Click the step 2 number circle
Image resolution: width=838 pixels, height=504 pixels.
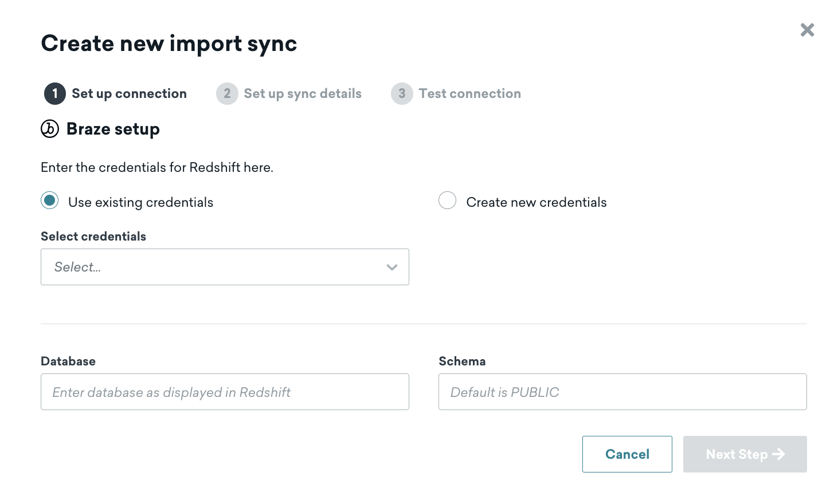click(227, 93)
